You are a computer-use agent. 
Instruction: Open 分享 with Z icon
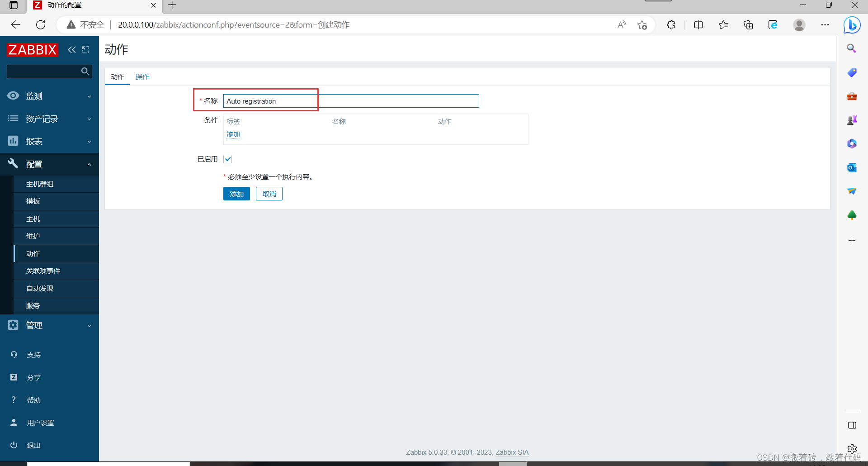[x=14, y=377]
